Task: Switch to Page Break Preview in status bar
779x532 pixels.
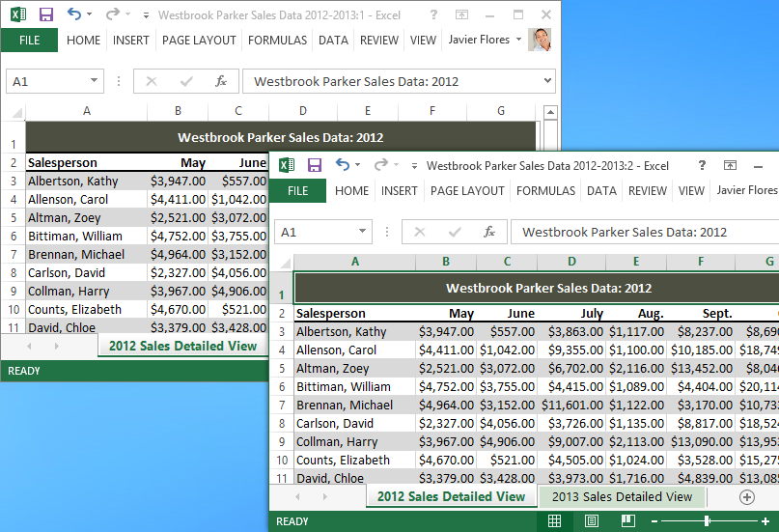Action: coord(628,520)
